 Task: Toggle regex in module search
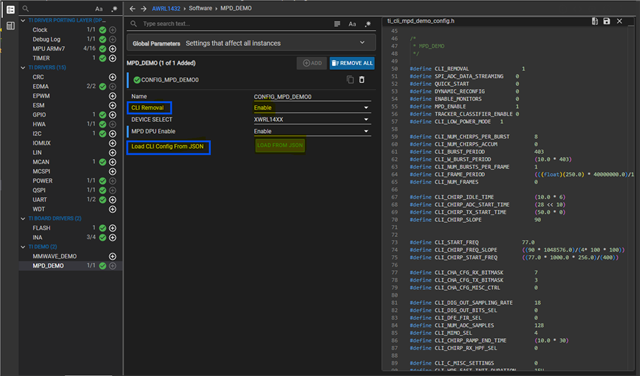click(114, 9)
